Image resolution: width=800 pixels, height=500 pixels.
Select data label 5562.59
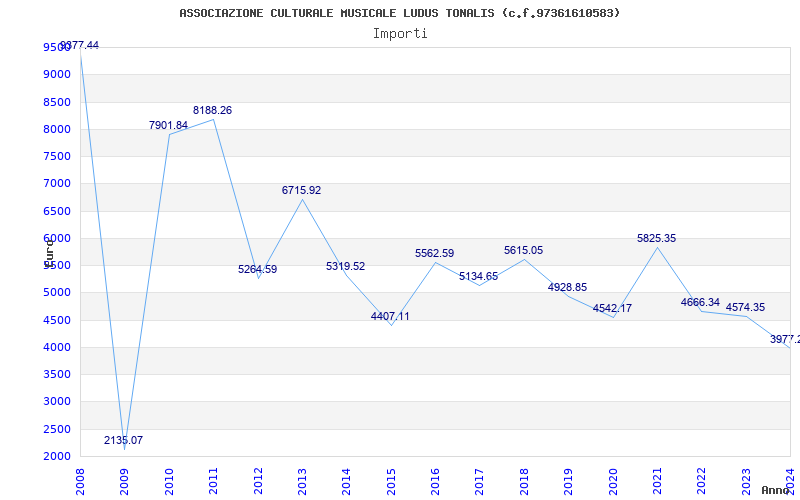pos(434,254)
